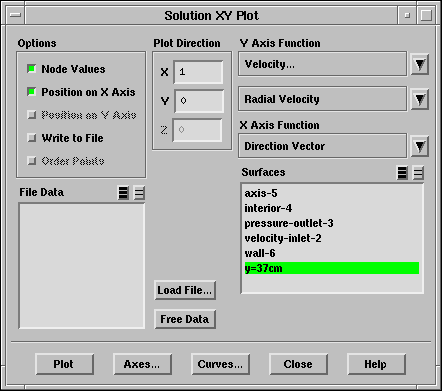This screenshot has height=391, width=442.
Task: Select all File Data entries icon
Action: (123, 193)
